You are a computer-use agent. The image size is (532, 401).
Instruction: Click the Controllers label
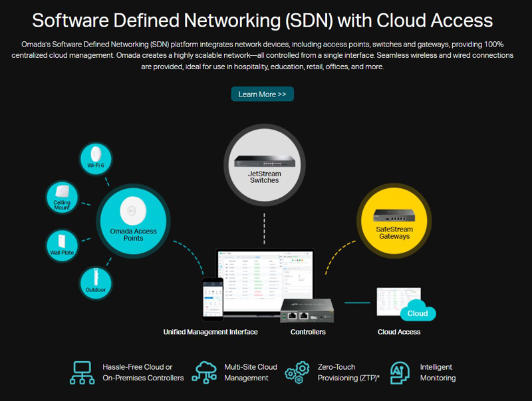[x=308, y=332]
